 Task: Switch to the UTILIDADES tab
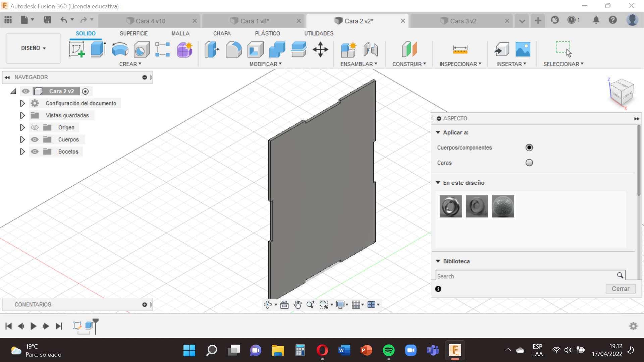[x=319, y=34]
